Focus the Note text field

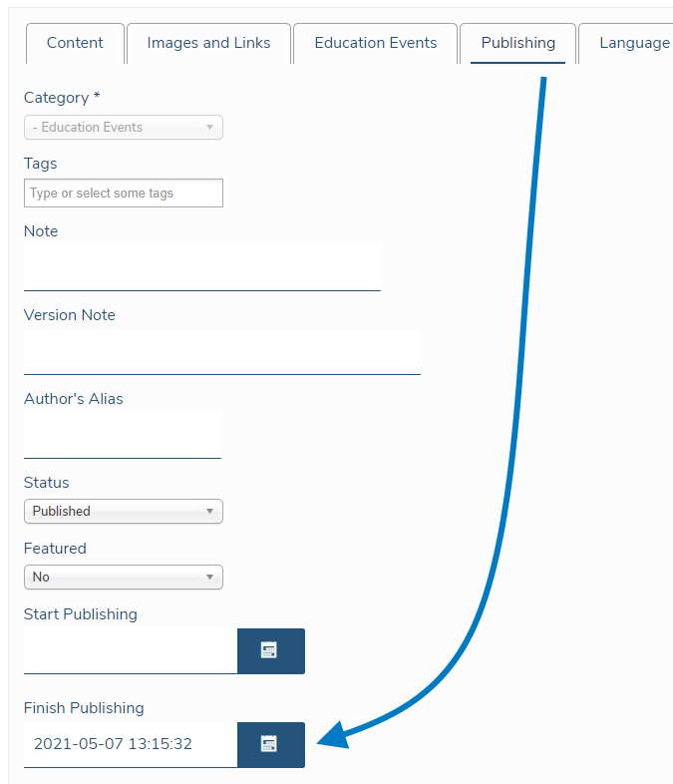tap(202, 267)
